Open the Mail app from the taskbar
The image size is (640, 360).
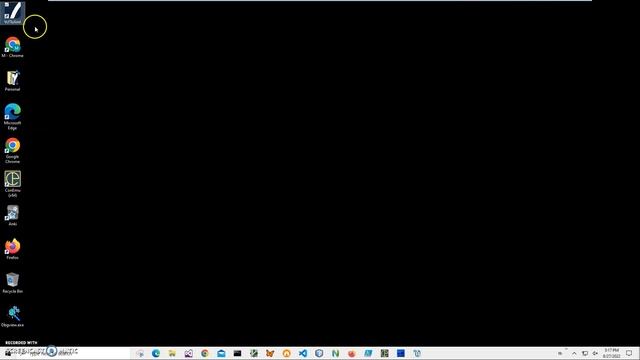(x=221, y=353)
